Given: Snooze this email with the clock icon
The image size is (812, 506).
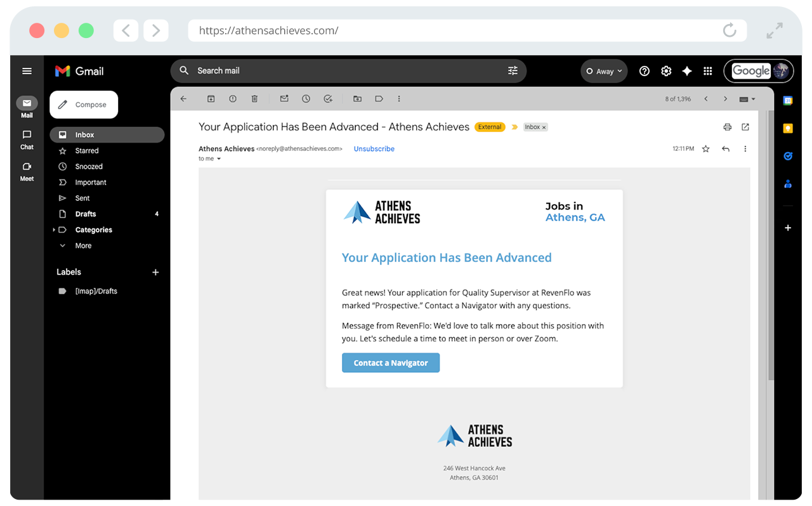Looking at the screenshot, I should (306, 99).
